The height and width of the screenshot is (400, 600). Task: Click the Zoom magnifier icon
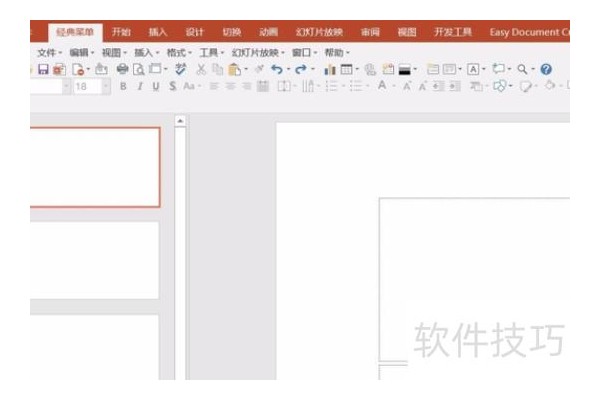522,69
